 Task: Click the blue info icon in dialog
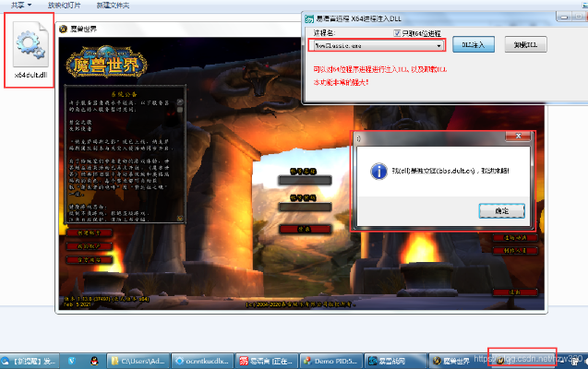click(x=378, y=172)
